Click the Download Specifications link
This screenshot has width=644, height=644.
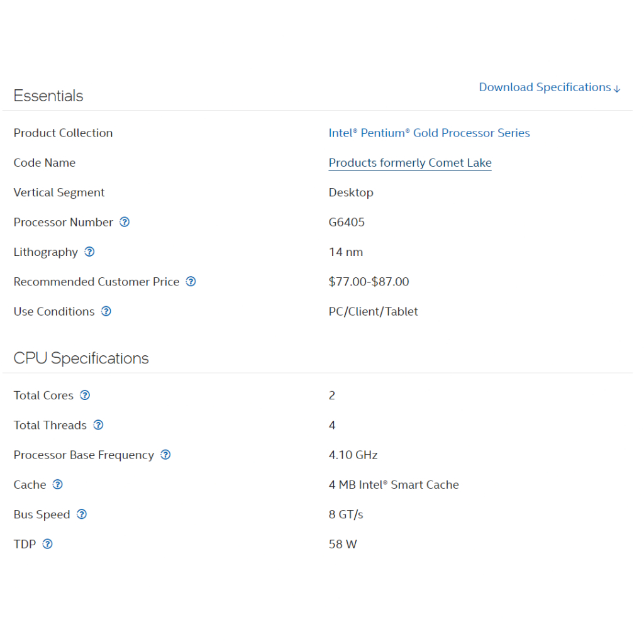tap(545, 87)
